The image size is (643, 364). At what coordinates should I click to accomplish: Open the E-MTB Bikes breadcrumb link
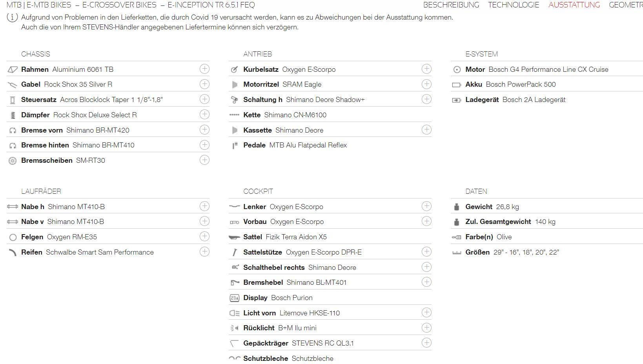tap(49, 5)
